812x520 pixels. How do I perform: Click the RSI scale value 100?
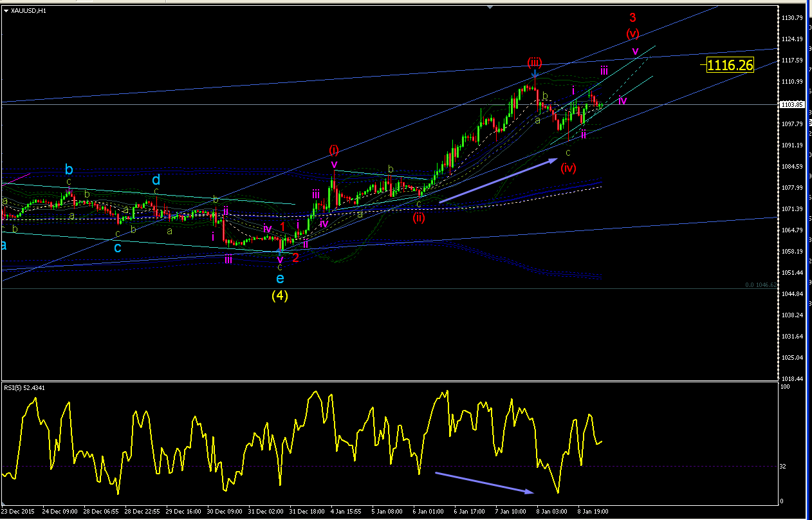(785, 387)
